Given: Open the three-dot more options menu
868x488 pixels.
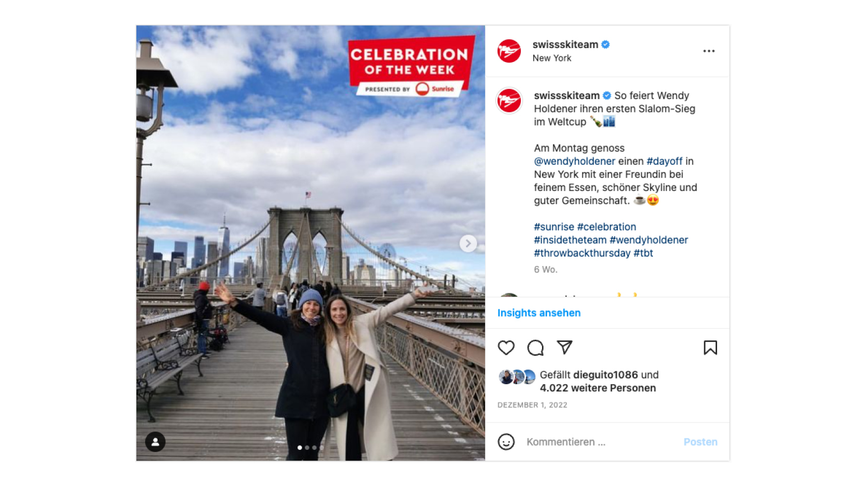Looking at the screenshot, I should pos(709,51).
